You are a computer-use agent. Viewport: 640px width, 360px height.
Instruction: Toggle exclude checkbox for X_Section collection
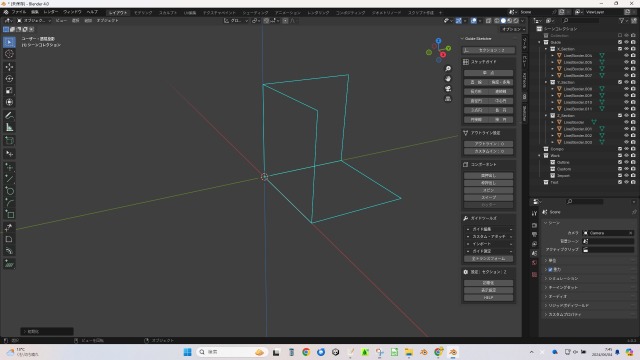point(620,49)
